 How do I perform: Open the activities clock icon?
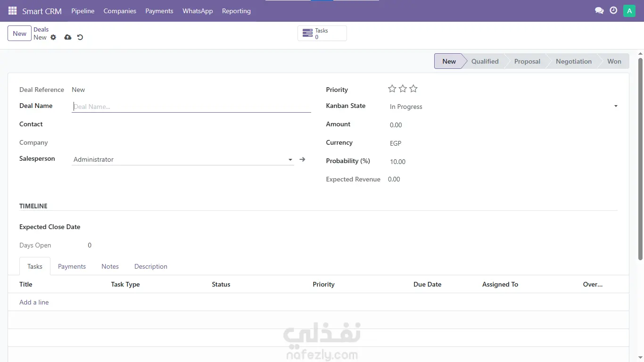(x=613, y=10)
